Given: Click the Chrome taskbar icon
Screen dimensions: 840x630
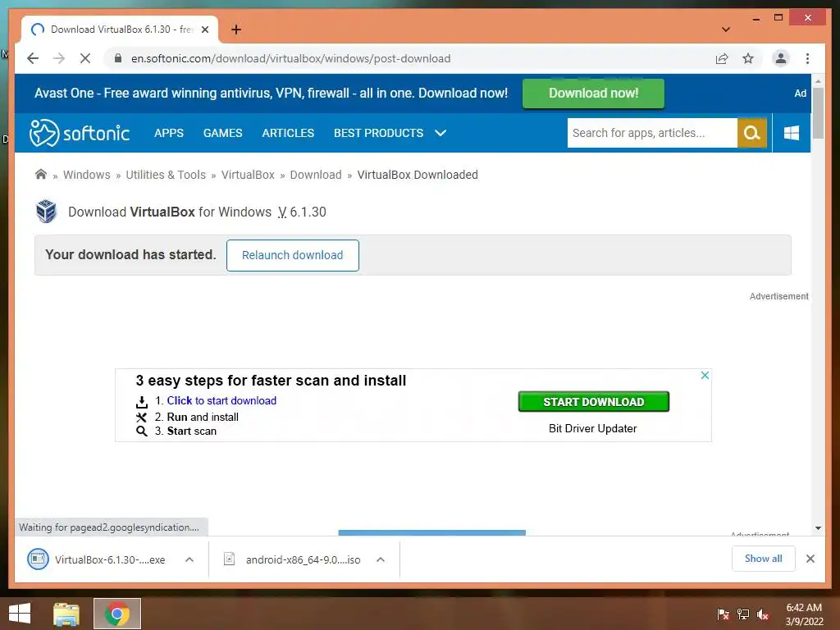Looking at the screenshot, I should (117, 614).
